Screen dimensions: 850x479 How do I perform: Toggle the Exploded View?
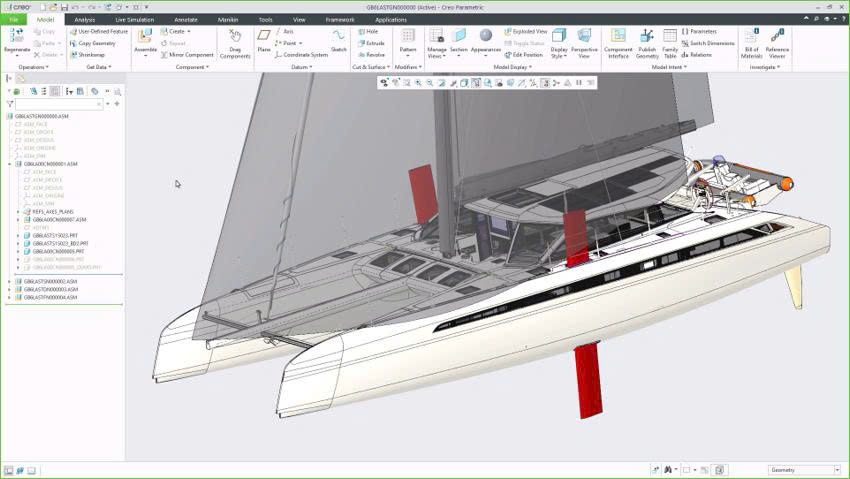pyautogui.click(x=525, y=32)
